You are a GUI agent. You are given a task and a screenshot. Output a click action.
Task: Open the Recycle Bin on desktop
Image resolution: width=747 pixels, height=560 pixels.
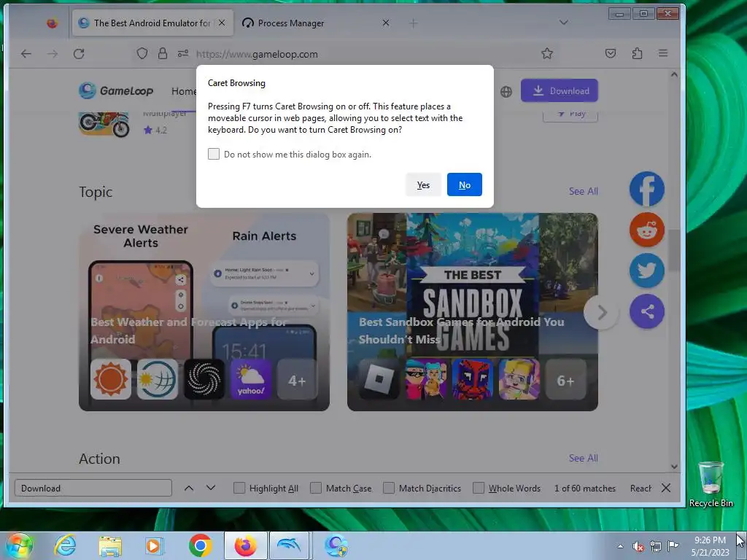711,484
